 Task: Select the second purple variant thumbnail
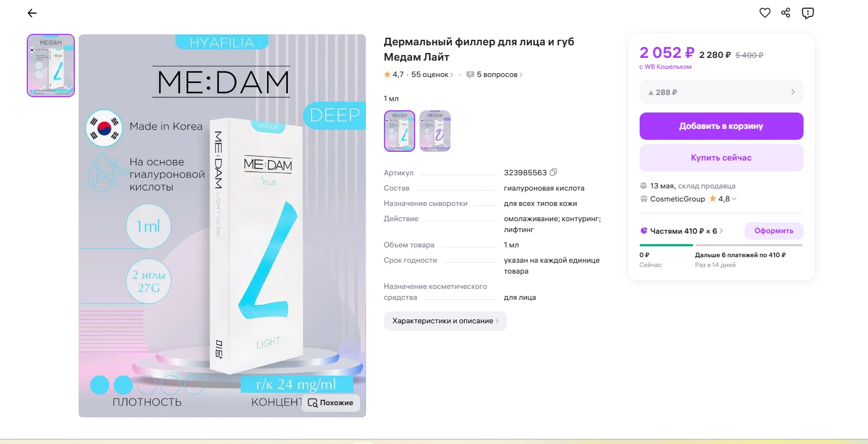point(435,131)
